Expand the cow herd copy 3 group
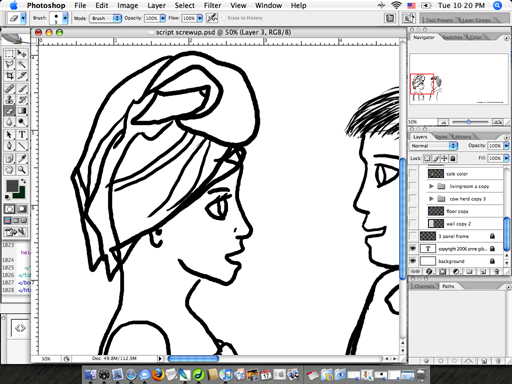512x384 pixels. (x=431, y=199)
